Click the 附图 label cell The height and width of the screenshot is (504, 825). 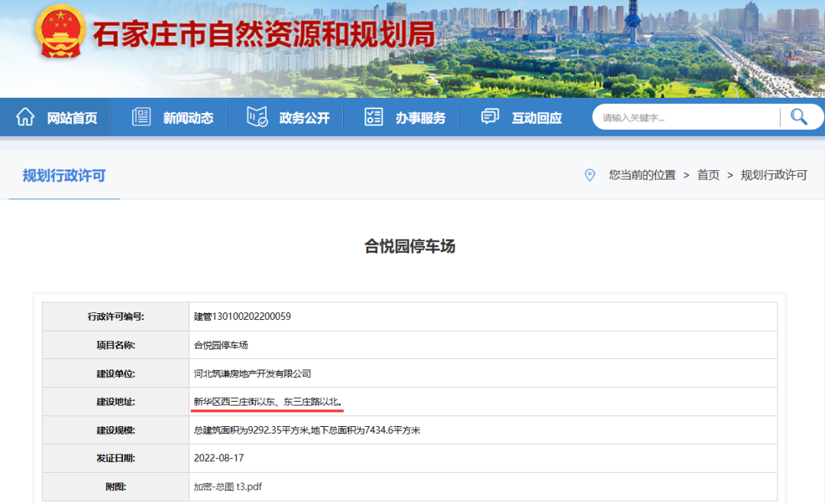click(116, 486)
